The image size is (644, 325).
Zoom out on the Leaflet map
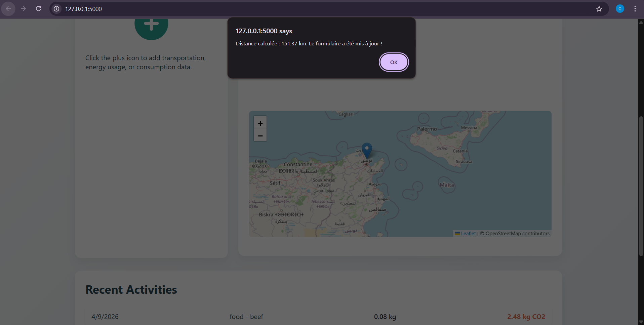260,136
